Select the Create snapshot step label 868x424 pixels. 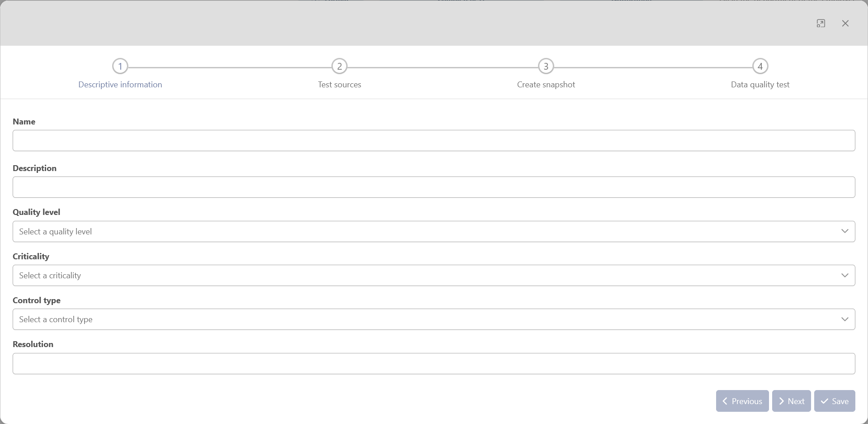(x=546, y=85)
